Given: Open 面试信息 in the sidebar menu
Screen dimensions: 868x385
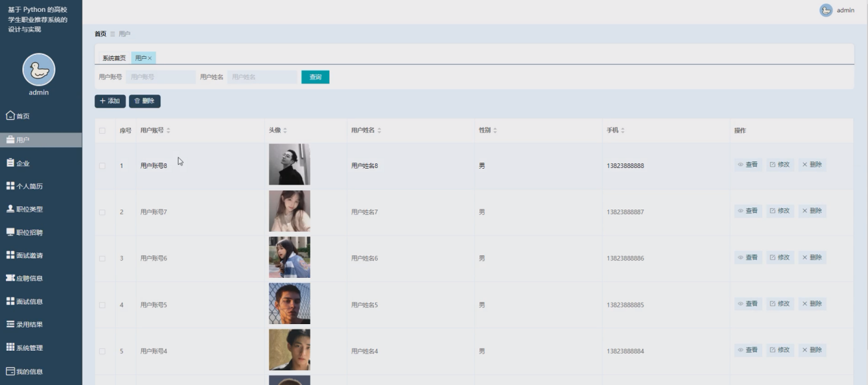Looking at the screenshot, I should tap(41, 301).
